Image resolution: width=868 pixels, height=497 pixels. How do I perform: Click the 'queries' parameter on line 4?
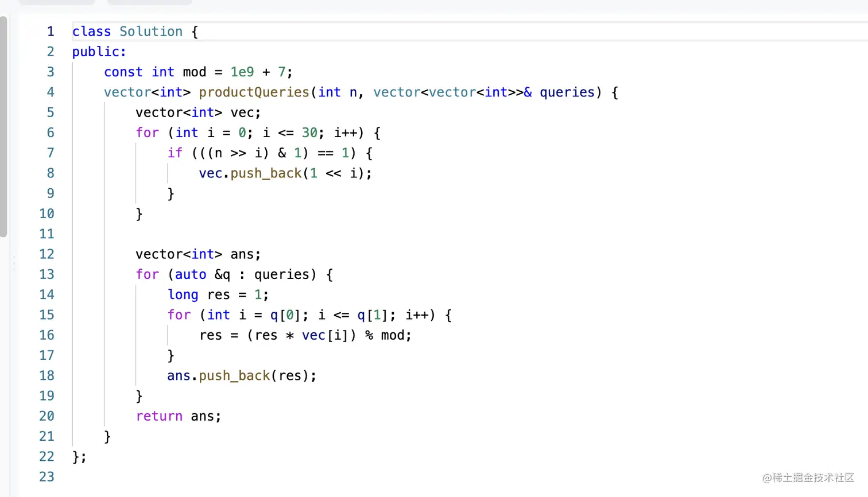(x=567, y=92)
